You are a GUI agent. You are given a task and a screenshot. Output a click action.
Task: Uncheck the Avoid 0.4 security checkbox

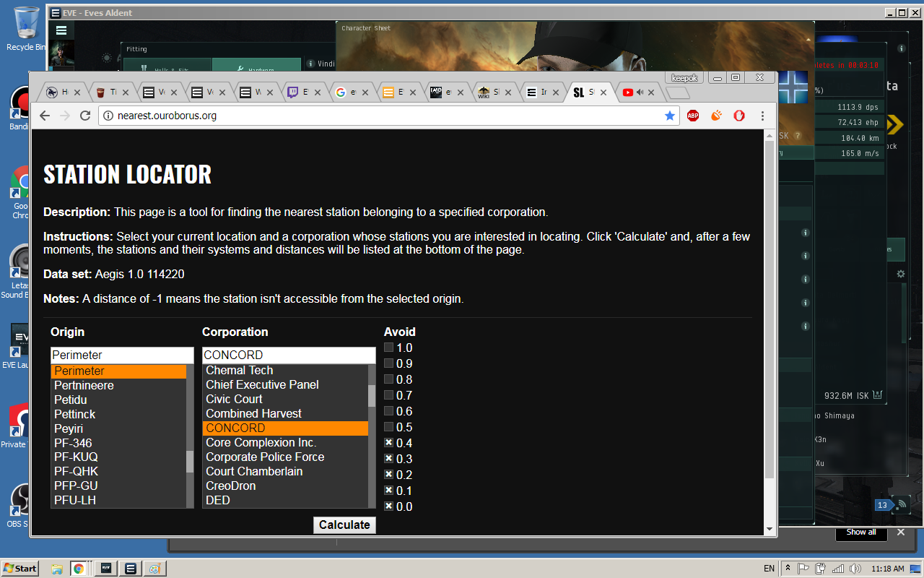tap(389, 443)
